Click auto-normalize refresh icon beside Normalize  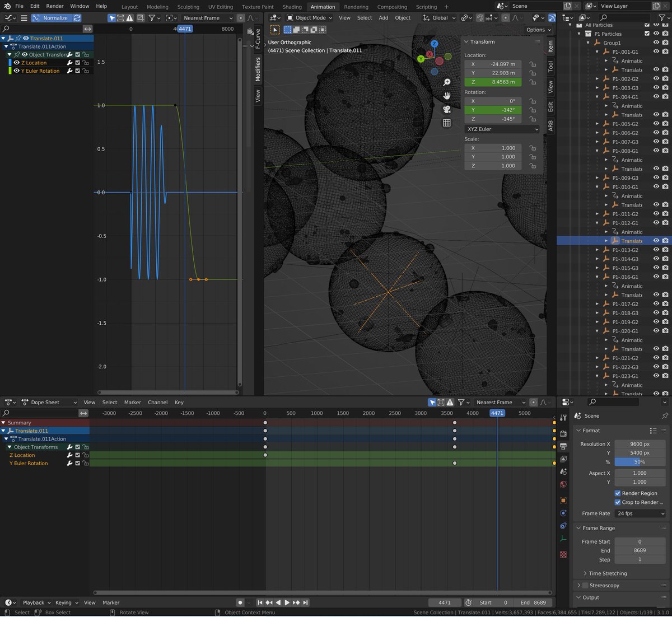click(x=77, y=18)
